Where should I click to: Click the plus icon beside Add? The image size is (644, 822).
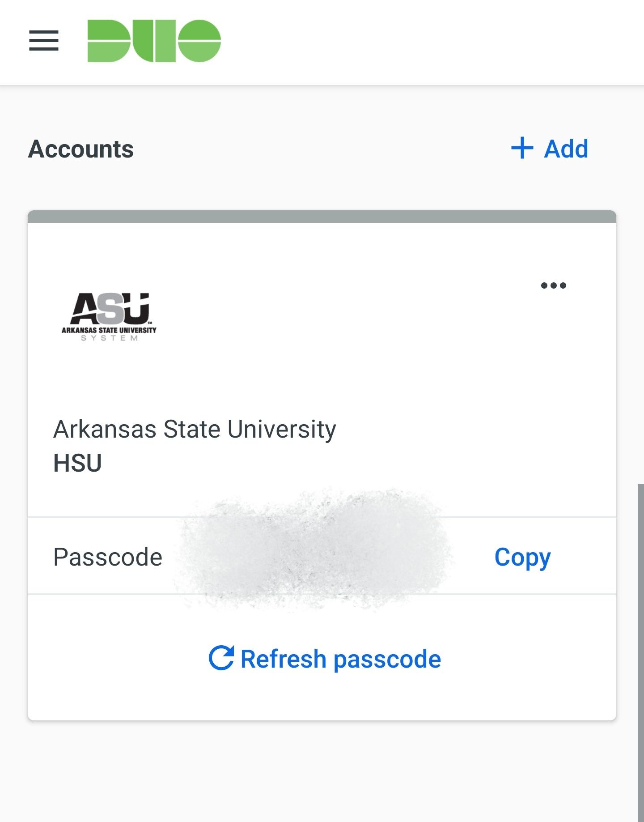tap(522, 149)
